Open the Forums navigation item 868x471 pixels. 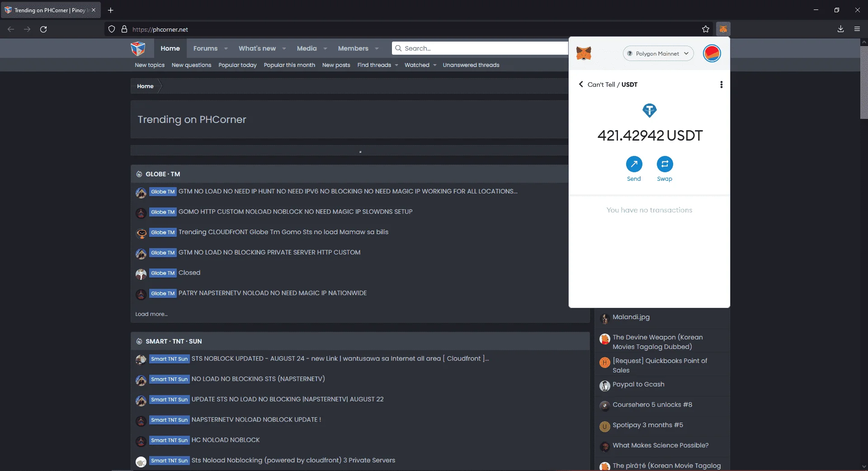coord(205,48)
